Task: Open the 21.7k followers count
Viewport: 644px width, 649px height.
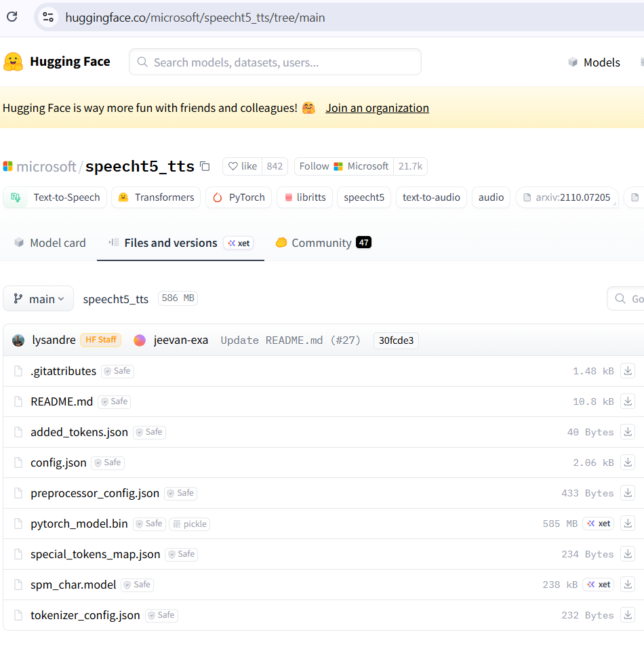Action: (x=410, y=166)
